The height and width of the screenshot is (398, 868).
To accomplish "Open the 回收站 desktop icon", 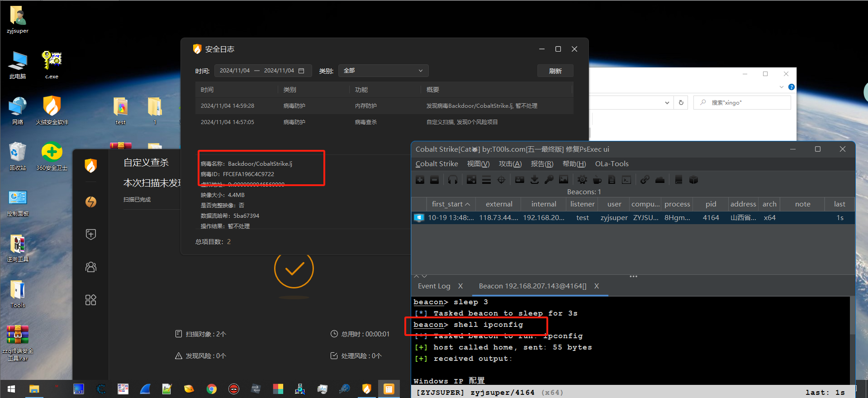I will (18, 156).
